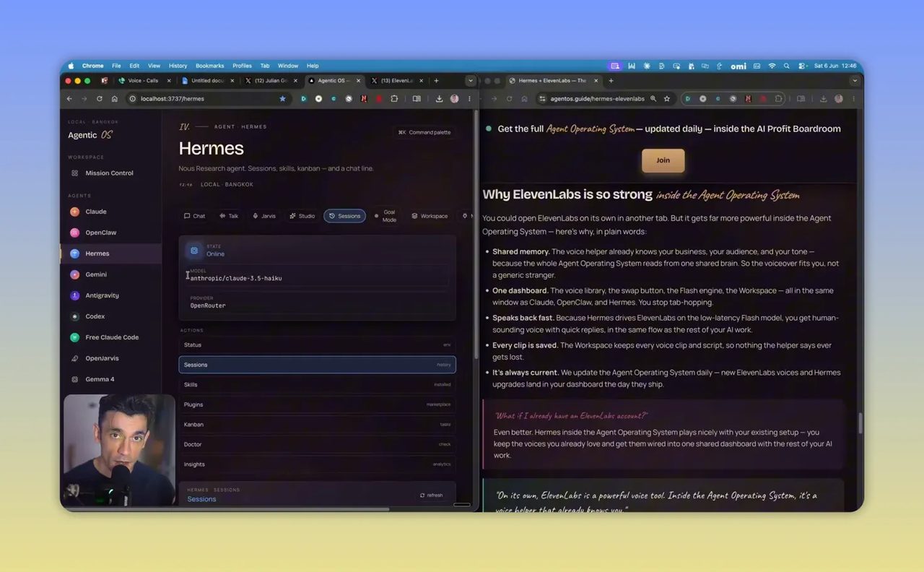Image resolution: width=924 pixels, height=572 pixels.
Task: Select the Codex agent
Action: (x=95, y=316)
